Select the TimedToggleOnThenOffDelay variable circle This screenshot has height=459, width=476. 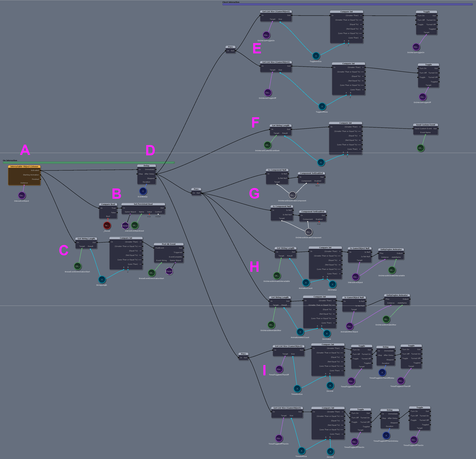(x=382, y=372)
